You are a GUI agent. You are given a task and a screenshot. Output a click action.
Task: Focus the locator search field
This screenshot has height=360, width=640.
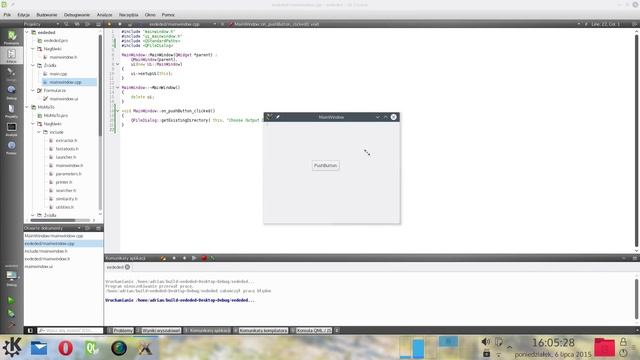70,330
